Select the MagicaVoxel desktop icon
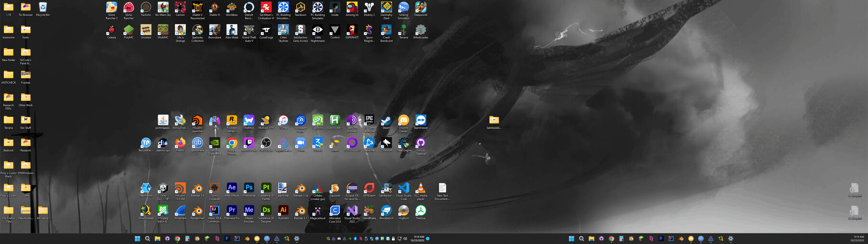Viewport: 868px width, 244px height. (318, 212)
